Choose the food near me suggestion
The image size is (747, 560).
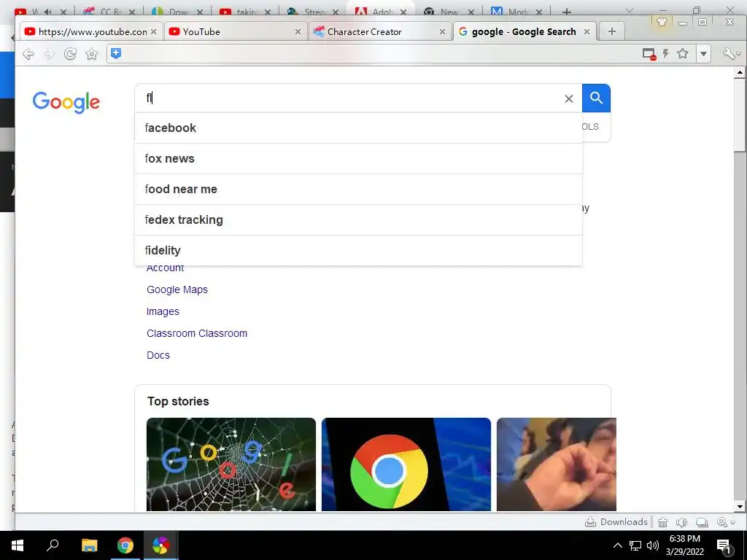[x=358, y=189]
